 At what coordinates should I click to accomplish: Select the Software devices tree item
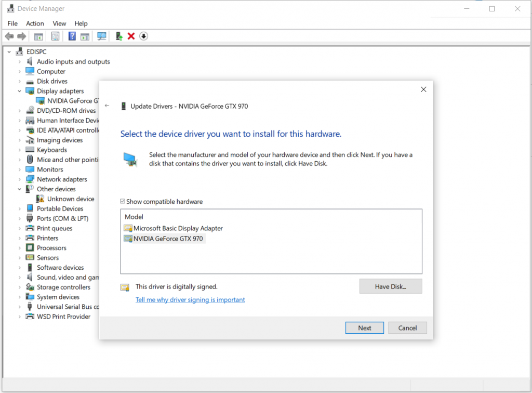(x=60, y=267)
